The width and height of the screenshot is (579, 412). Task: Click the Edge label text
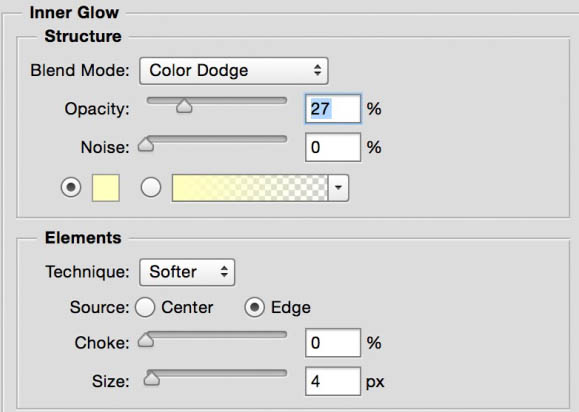[291, 308]
